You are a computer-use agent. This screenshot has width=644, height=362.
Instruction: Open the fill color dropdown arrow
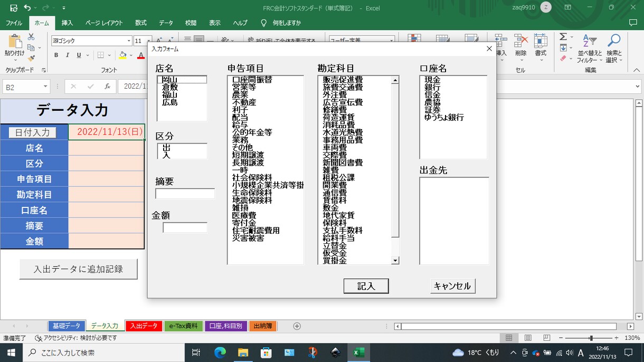point(131,55)
